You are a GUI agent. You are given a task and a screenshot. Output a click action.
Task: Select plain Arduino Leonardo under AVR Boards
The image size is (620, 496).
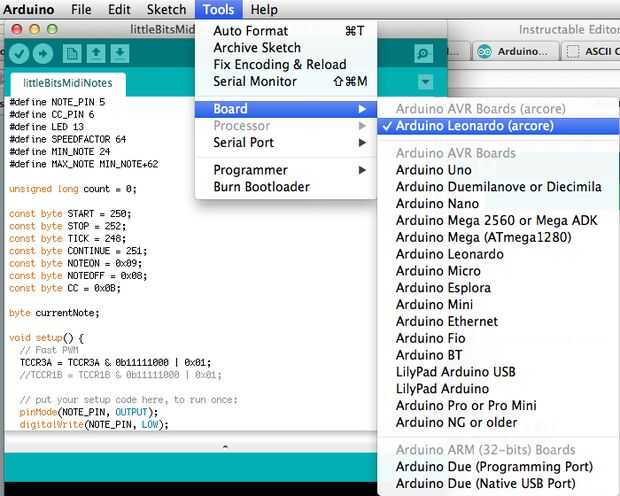[498, 254]
